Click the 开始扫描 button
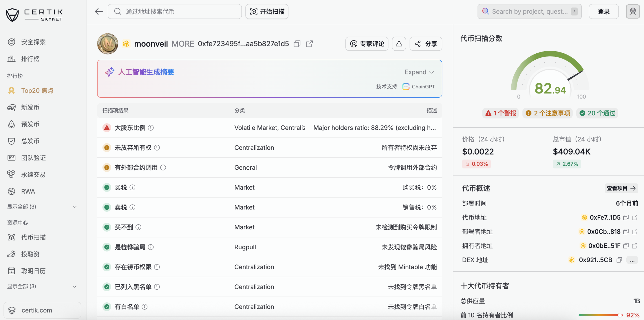 click(x=267, y=12)
